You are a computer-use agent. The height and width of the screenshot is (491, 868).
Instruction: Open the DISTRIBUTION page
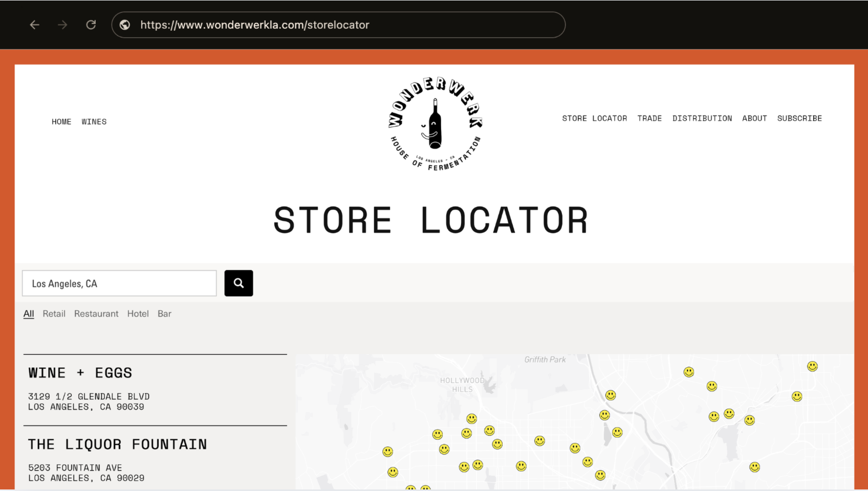coord(702,118)
